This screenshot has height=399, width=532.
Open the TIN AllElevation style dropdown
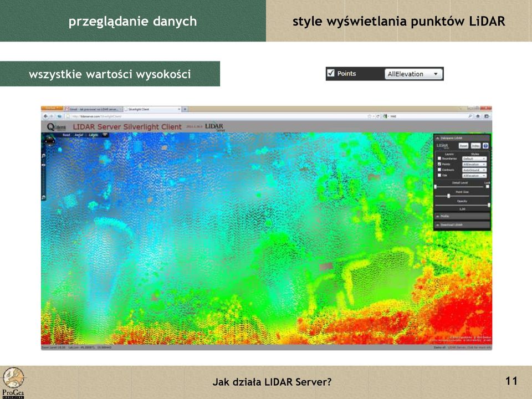click(474, 176)
